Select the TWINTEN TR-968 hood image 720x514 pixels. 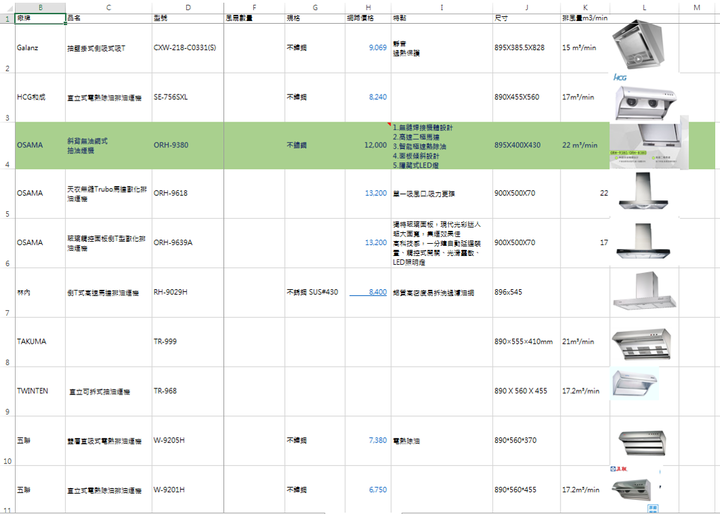click(635, 384)
